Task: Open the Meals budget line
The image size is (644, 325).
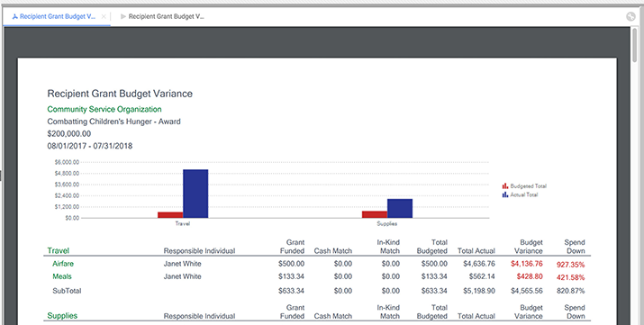Action: [62, 276]
